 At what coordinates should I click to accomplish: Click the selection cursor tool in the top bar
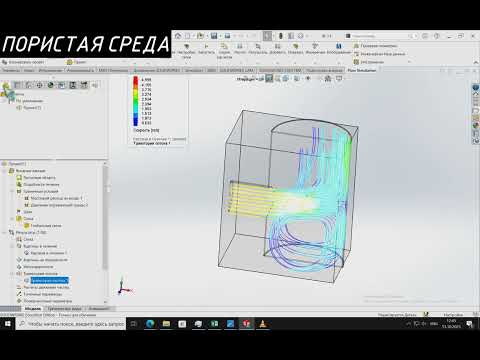point(267,36)
